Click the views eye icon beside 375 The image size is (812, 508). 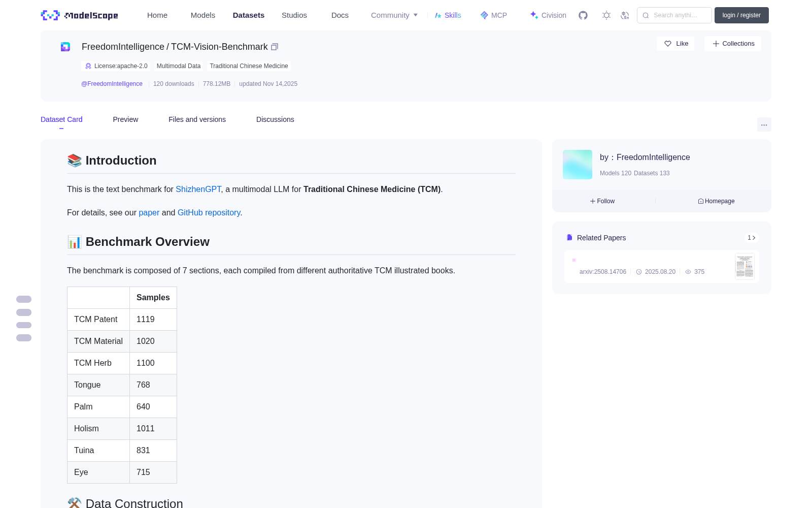(688, 272)
